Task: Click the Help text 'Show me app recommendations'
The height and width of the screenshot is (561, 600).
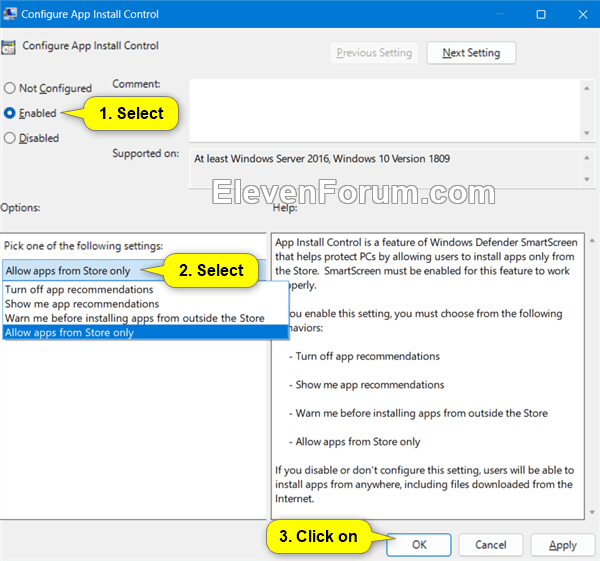Action: point(370,385)
